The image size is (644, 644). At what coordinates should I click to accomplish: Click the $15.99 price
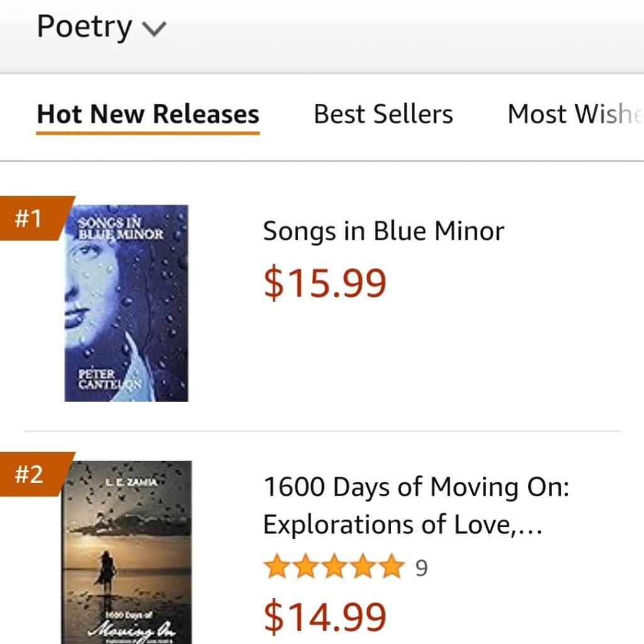(325, 283)
